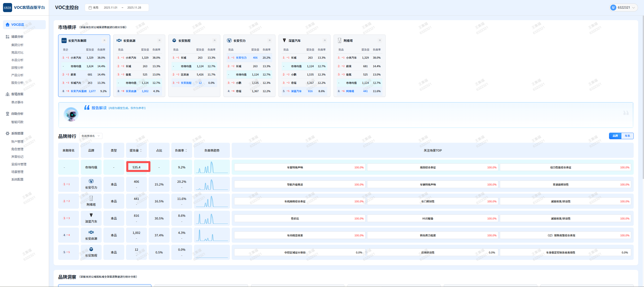Click the 长安启源 card expand arrow icon
Image resolution: width=644 pixels, height=287 pixels.
point(159,41)
